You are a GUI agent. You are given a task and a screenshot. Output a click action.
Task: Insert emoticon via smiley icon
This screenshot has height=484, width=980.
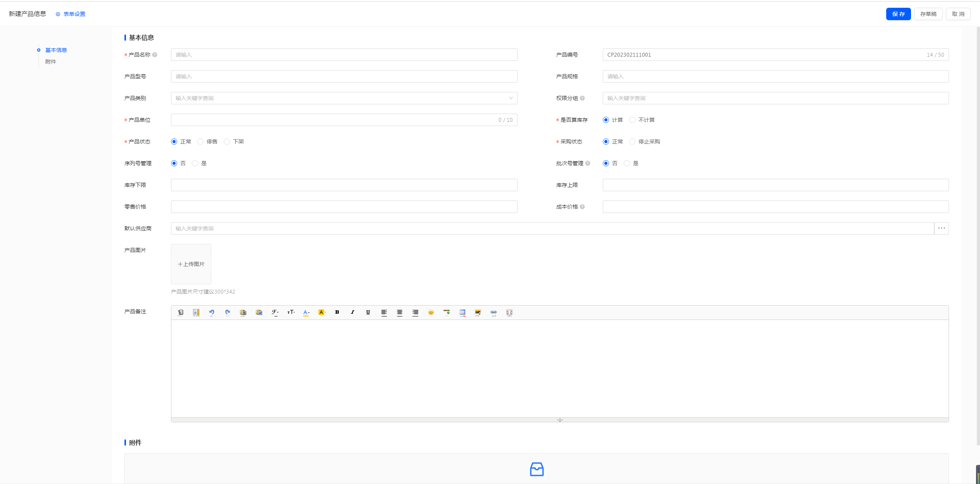point(431,312)
